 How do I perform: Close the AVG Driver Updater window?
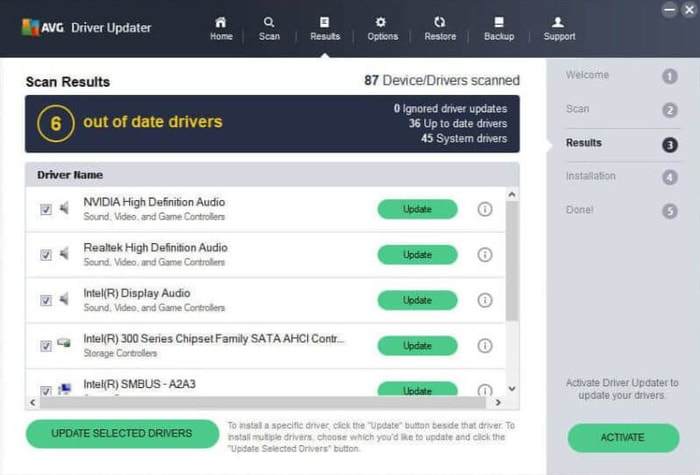pos(690,10)
